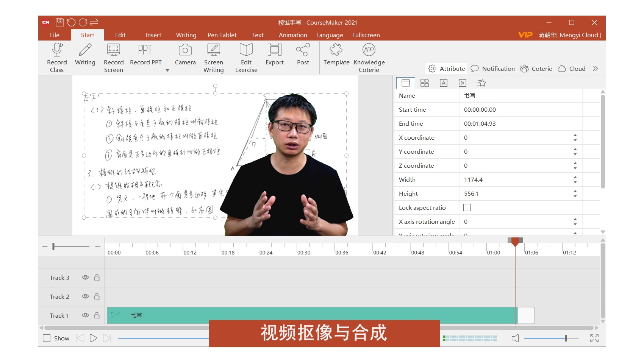Expand the Record PPT dropdown arrow

click(x=167, y=70)
